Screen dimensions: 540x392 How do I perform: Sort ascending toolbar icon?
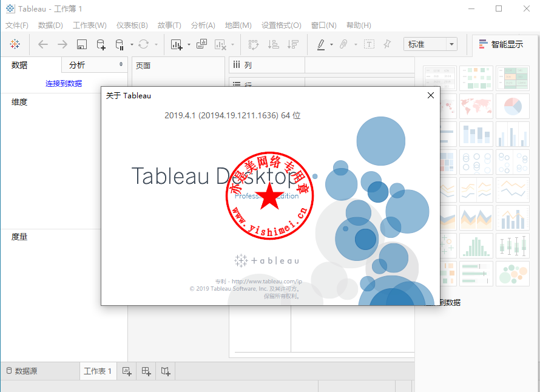pyautogui.click(x=274, y=44)
